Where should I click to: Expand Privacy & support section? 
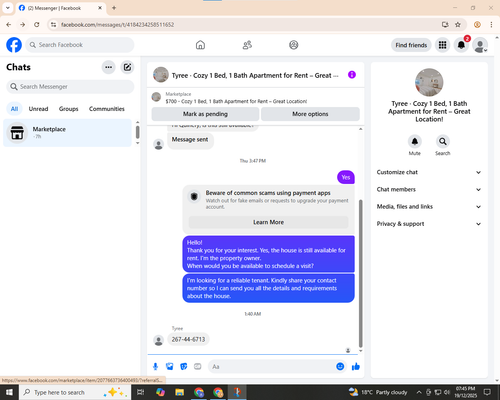(x=429, y=224)
